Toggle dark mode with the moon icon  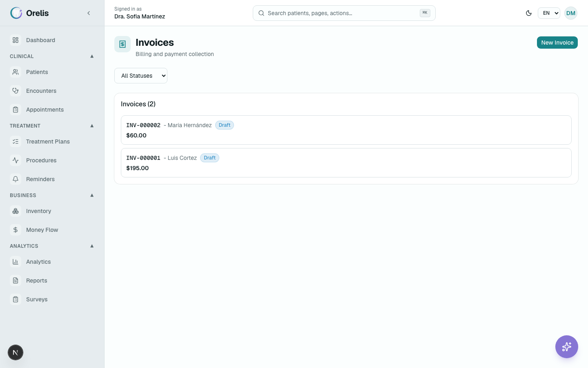click(x=529, y=13)
